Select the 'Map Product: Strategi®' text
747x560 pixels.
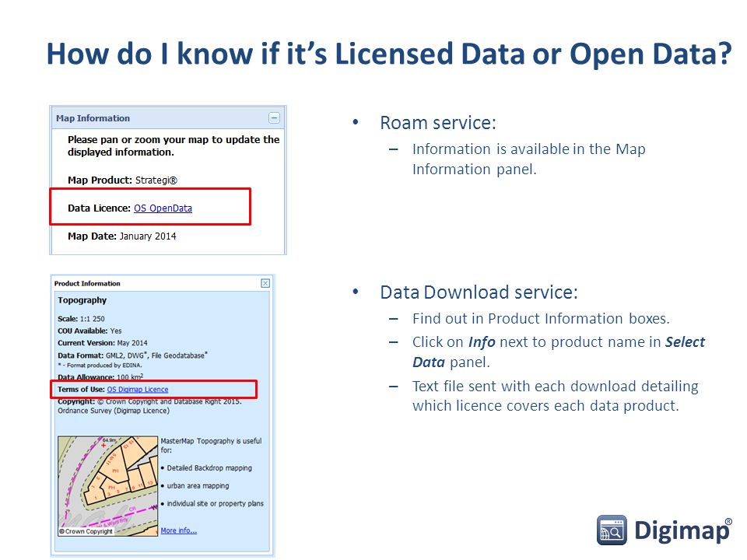[122, 180]
